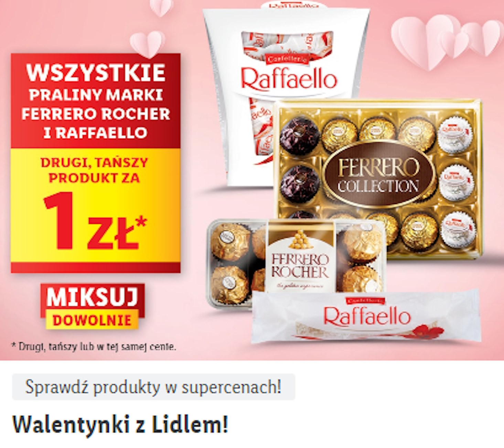Viewport: 504px width, 448px height.
Task: Click the red Raffaello logo on long bar
Action: (367, 316)
